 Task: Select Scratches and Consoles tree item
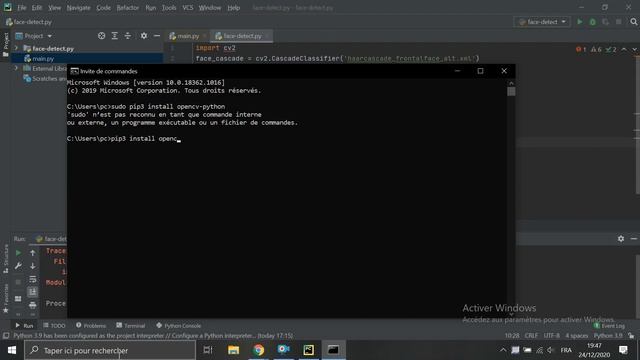point(45,78)
